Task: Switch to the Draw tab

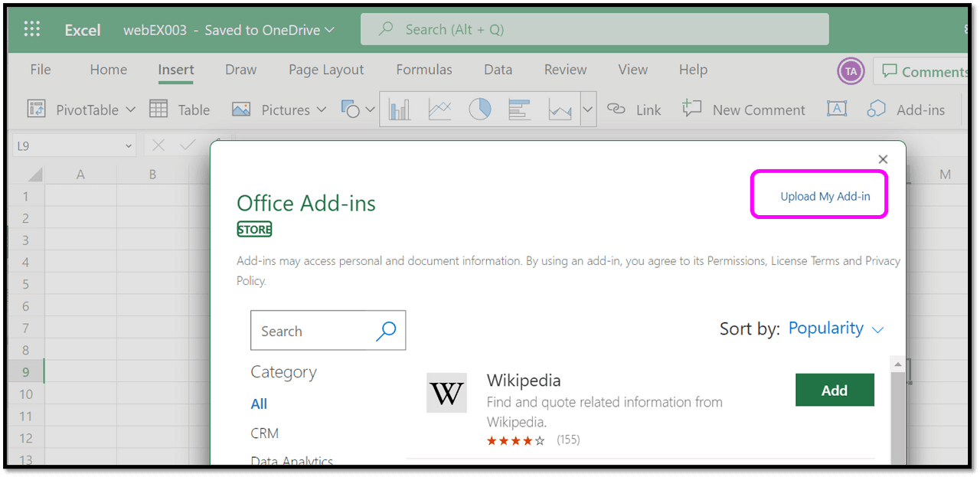Action: pyautogui.click(x=241, y=70)
